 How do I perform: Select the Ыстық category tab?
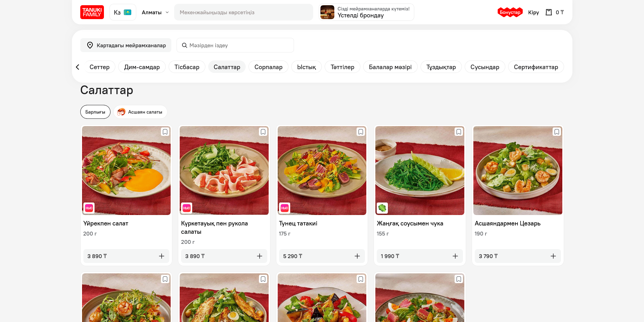pyautogui.click(x=307, y=67)
